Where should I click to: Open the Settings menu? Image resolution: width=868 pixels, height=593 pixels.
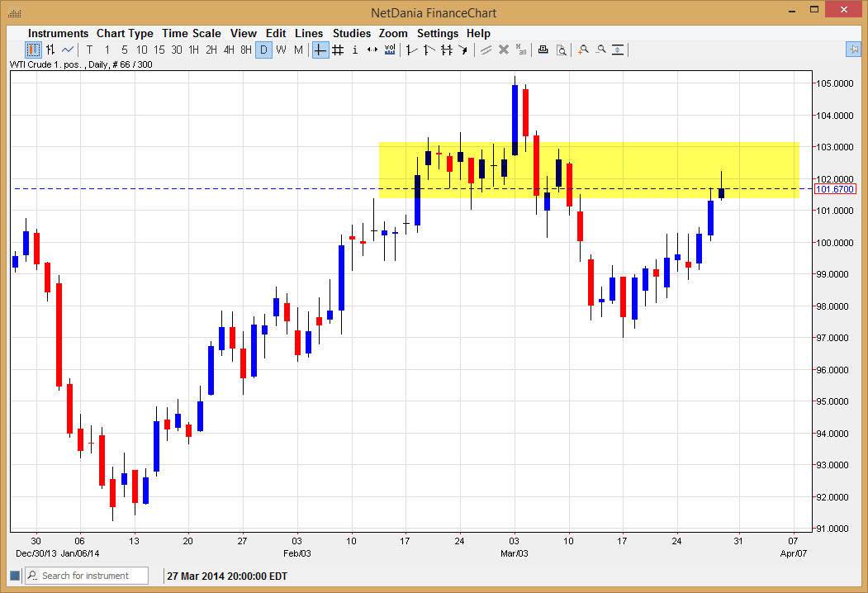pos(438,33)
